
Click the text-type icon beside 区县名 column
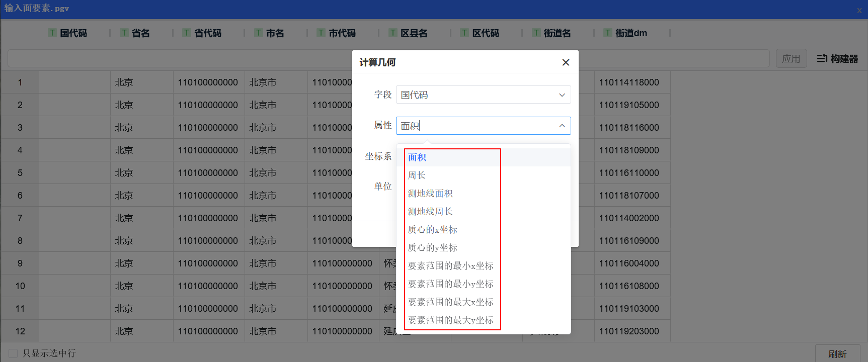[392, 33]
